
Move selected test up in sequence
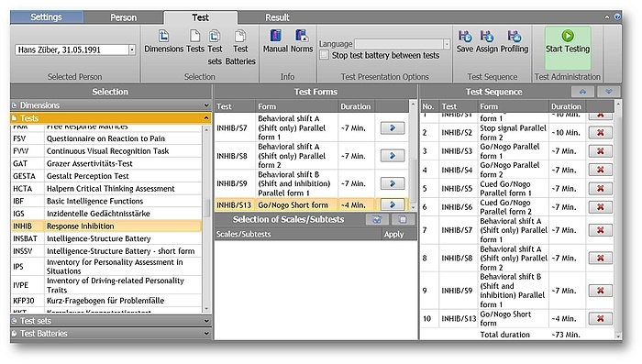tap(582, 92)
